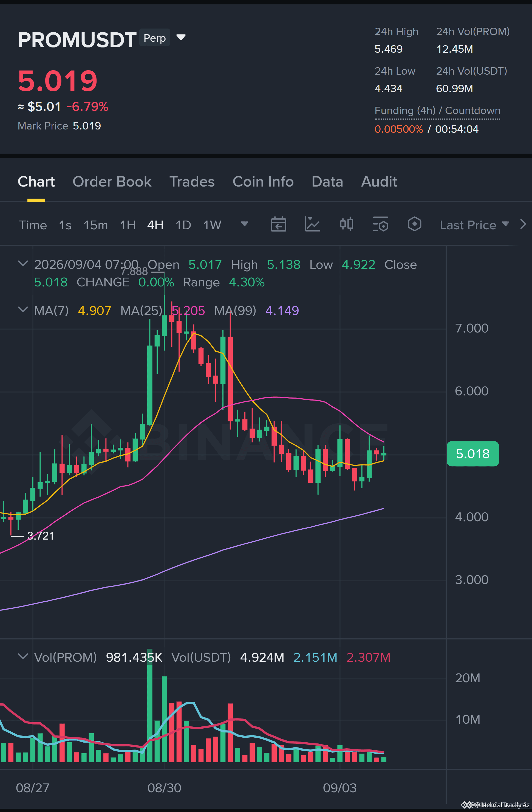This screenshot has width=532, height=812.
Task: Open the PROMUSDT pair selector dropdown arrow
Action: tap(181, 37)
